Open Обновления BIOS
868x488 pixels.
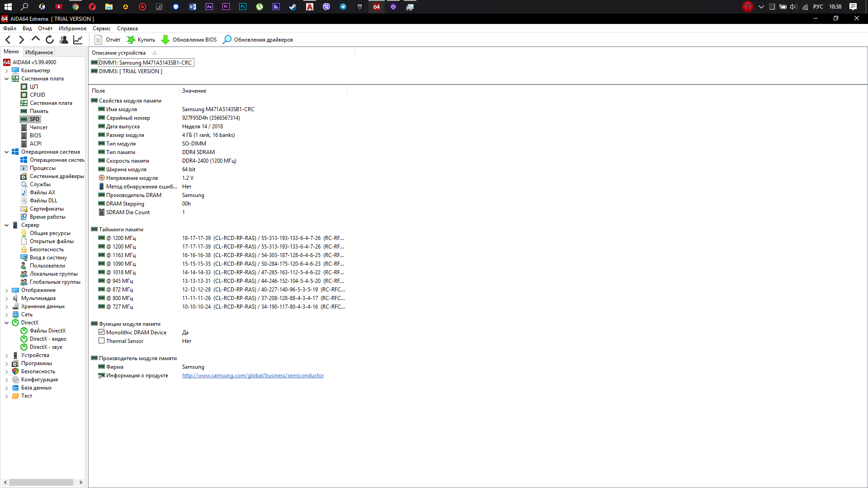click(189, 40)
